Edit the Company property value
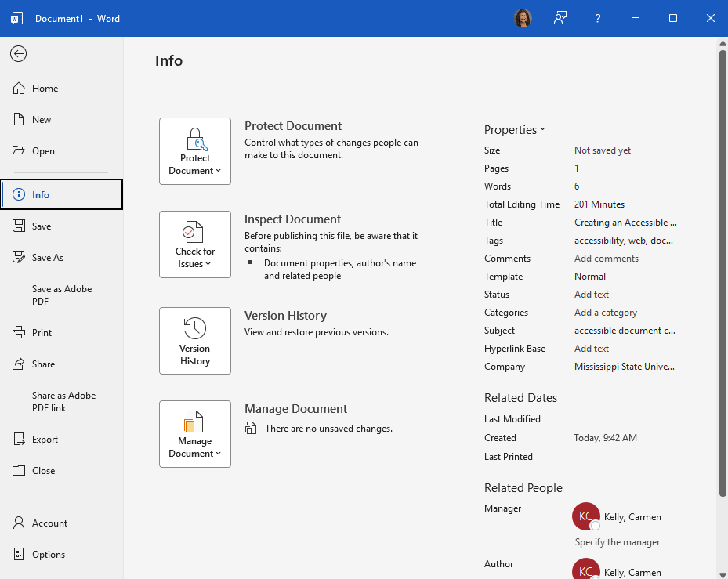Screen dimensions: 728x579 (x=625, y=367)
